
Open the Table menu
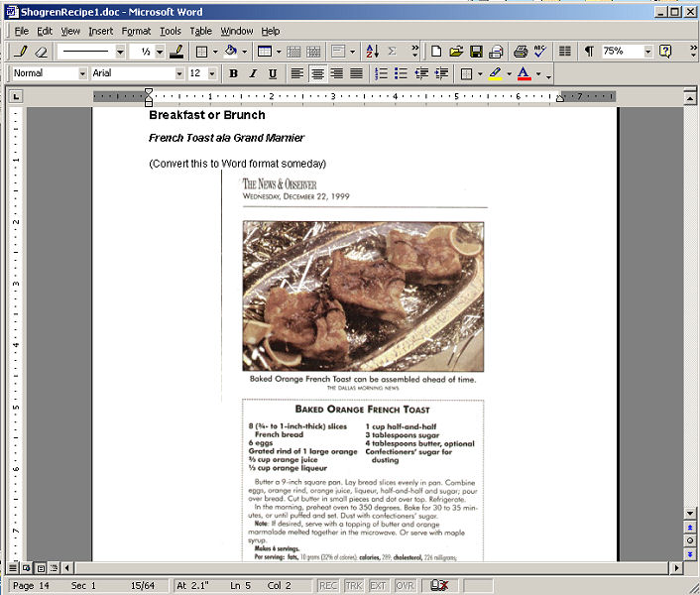(x=200, y=31)
